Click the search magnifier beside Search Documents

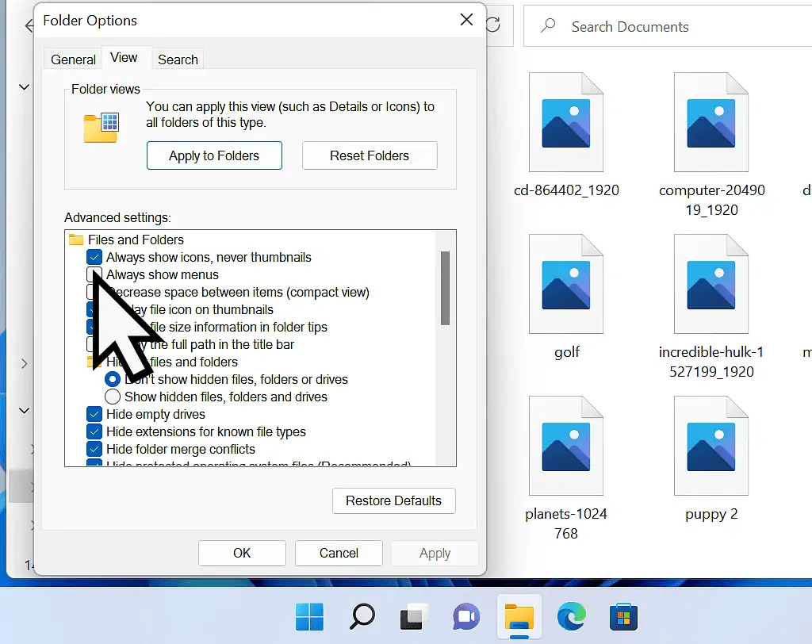coord(547,26)
